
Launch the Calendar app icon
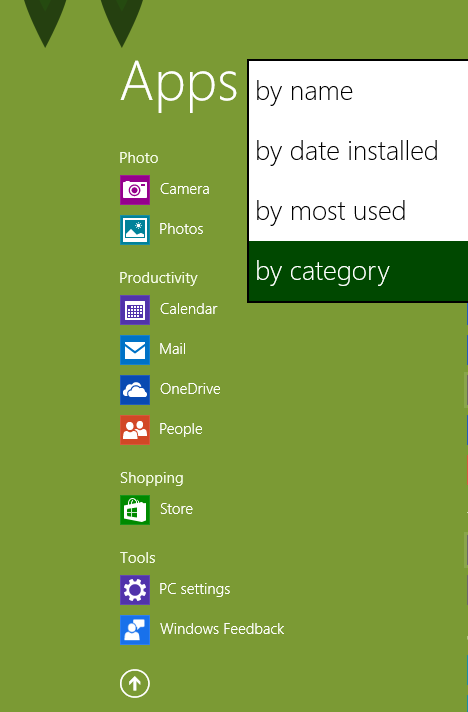pyautogui.click(x=135, y=310)
